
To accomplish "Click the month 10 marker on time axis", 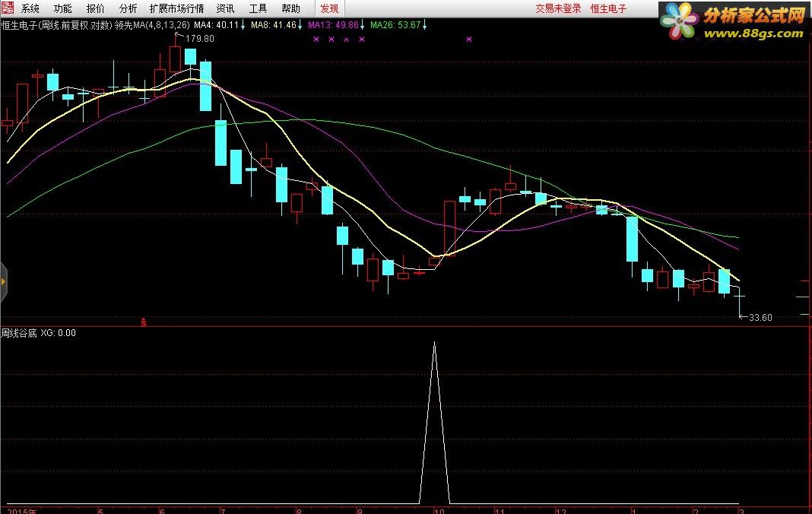I will (x=439, y=511).
